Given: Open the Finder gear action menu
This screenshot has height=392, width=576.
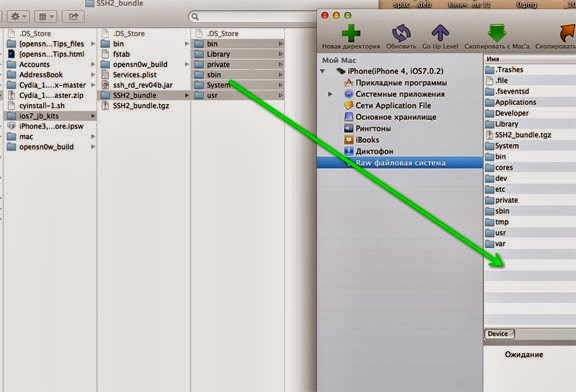Looking at the screenshot, I should tap(18, 17).
